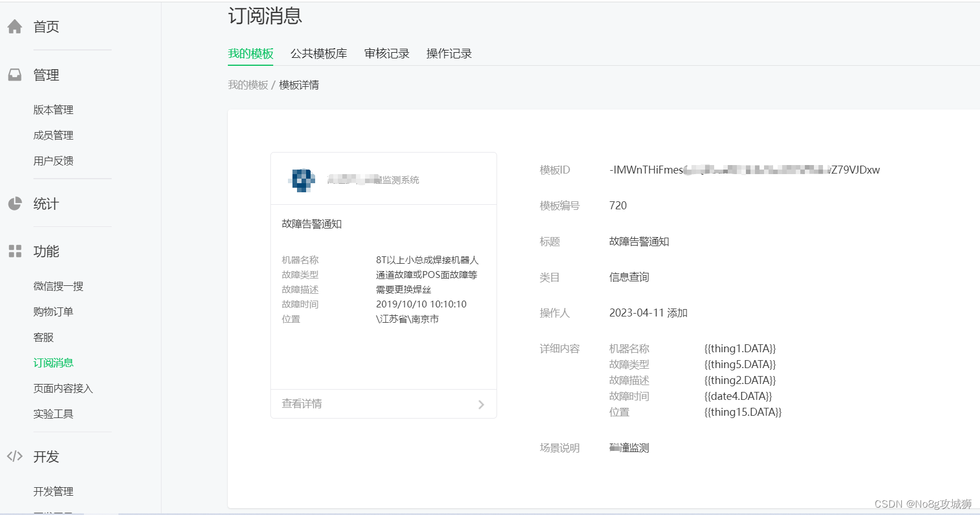Open the chevron arrow beside 查看详情
The height and width of the screenshot is (515, 980).
coord(481,404)
